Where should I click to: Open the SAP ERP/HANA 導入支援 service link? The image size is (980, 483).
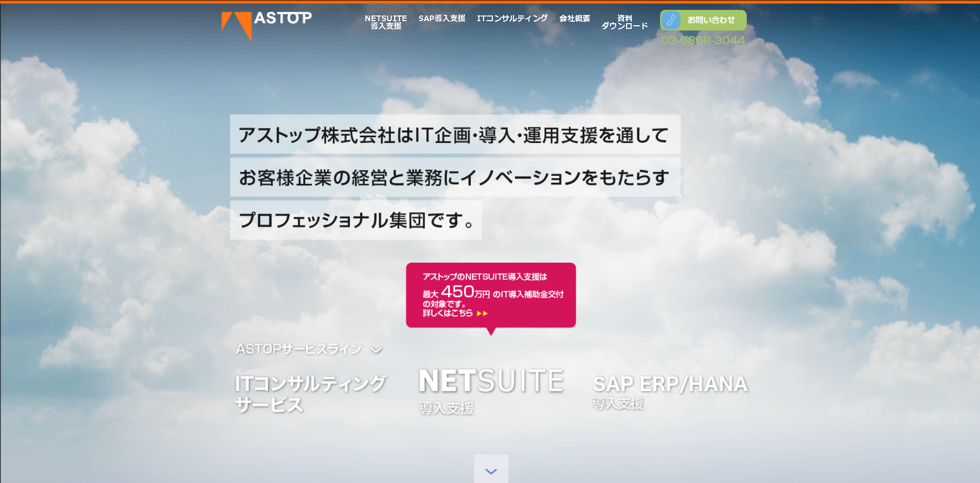coord(670,391)
